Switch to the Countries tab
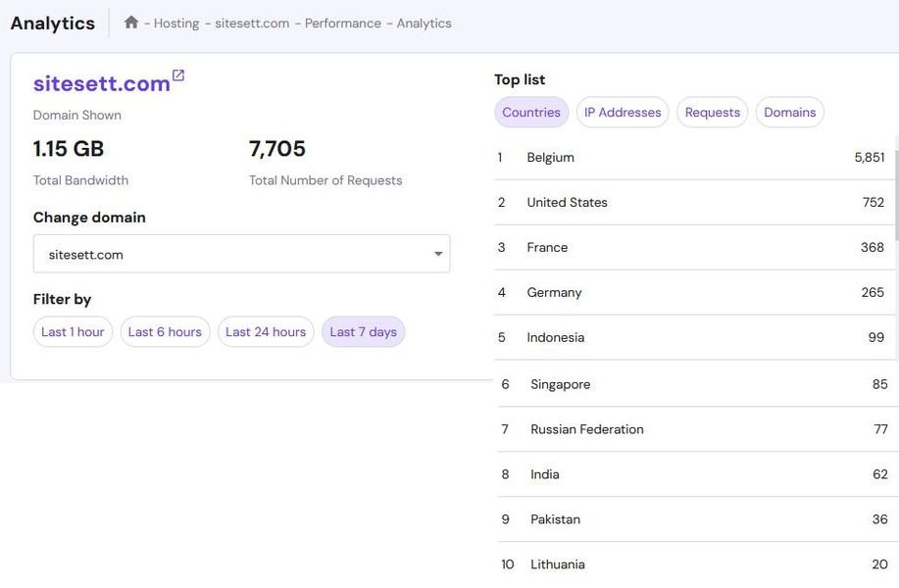The height and width of the screenshot is (588, 899). coord(531,113)
